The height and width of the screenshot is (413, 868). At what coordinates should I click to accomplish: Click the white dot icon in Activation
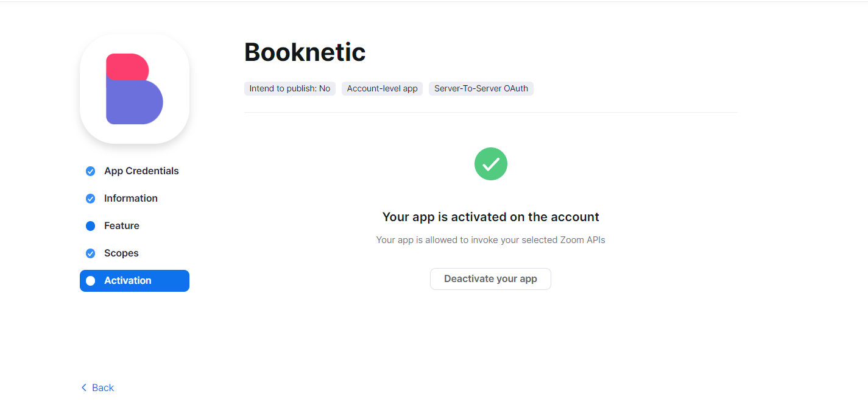click(90, 281)
